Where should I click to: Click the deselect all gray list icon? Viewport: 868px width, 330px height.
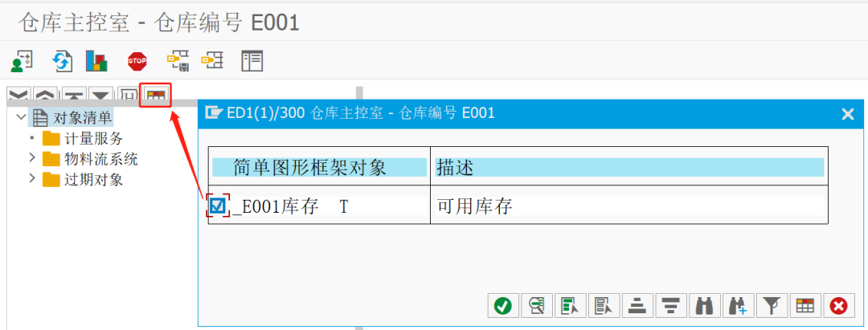tap(604, 305)
